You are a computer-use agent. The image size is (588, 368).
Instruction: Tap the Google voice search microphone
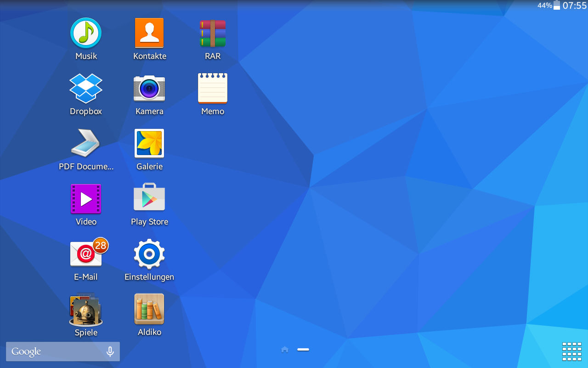pos(110,351)
